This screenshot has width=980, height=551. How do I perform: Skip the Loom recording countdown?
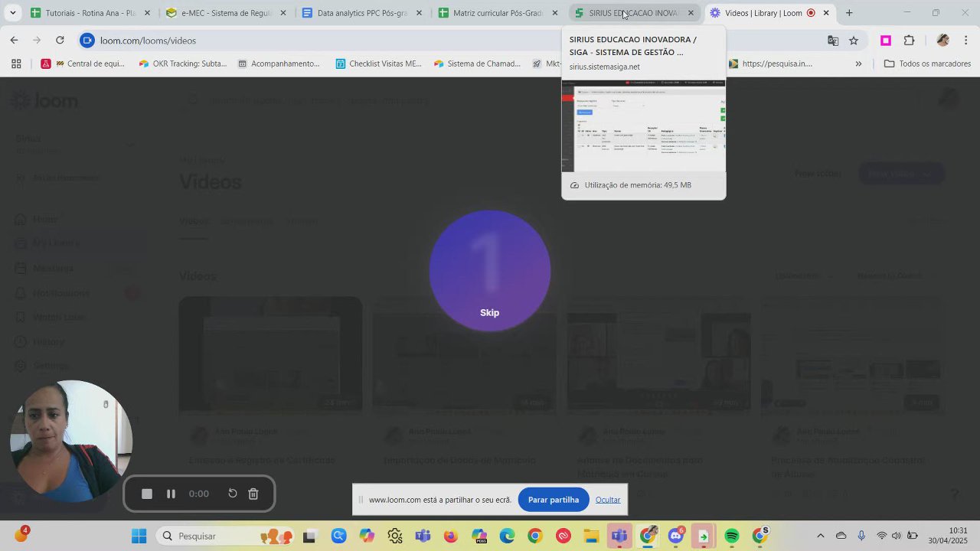(x=489, y=312)
